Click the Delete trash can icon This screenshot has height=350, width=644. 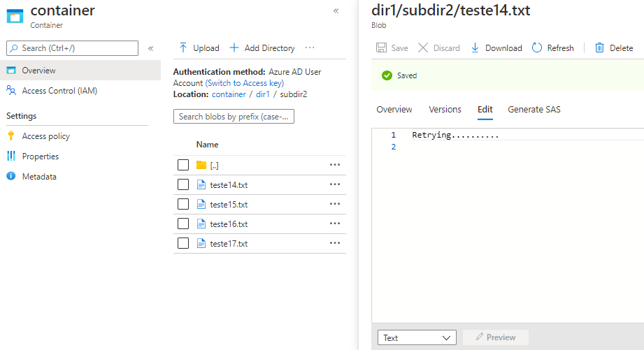[600, 48]
